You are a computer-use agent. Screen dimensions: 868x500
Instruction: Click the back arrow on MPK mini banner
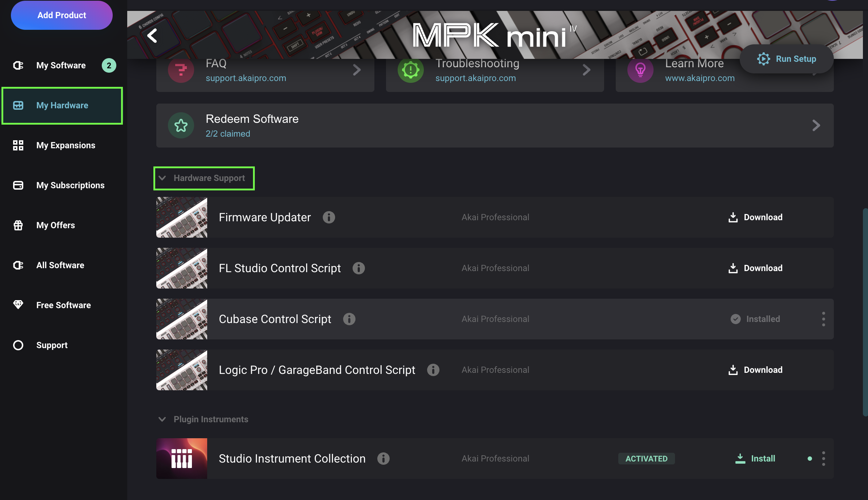pyautogui.click(x=152, y=36)
